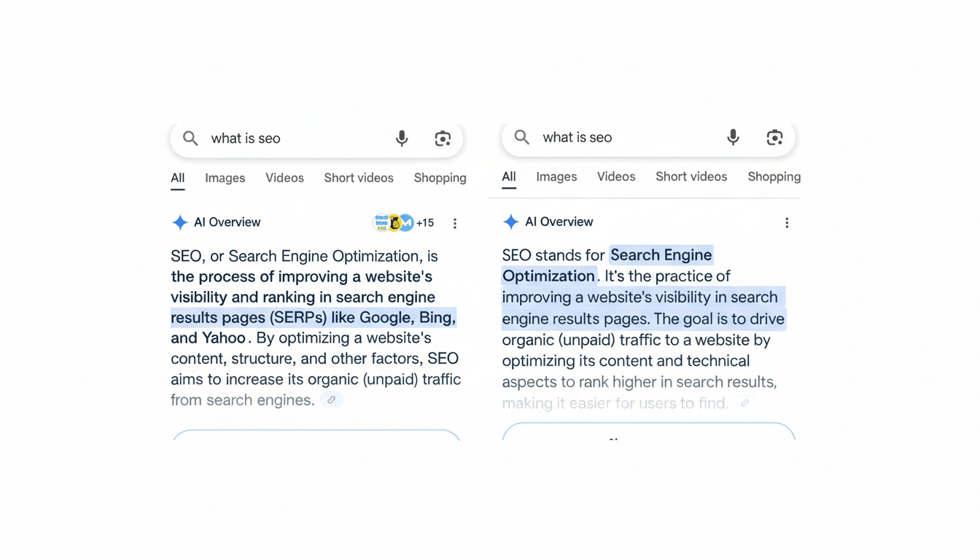Switch to the Images tab

[225, 178]
